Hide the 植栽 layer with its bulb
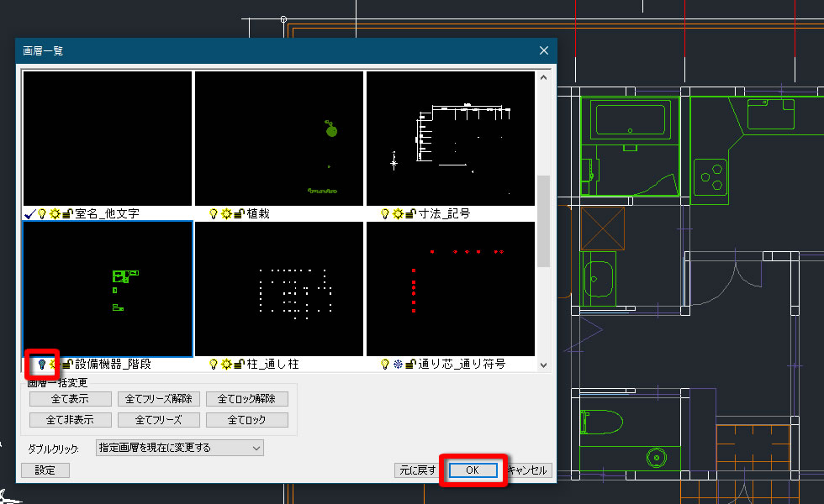The width and height of the screenshot is (824, 504). [214, 213]
